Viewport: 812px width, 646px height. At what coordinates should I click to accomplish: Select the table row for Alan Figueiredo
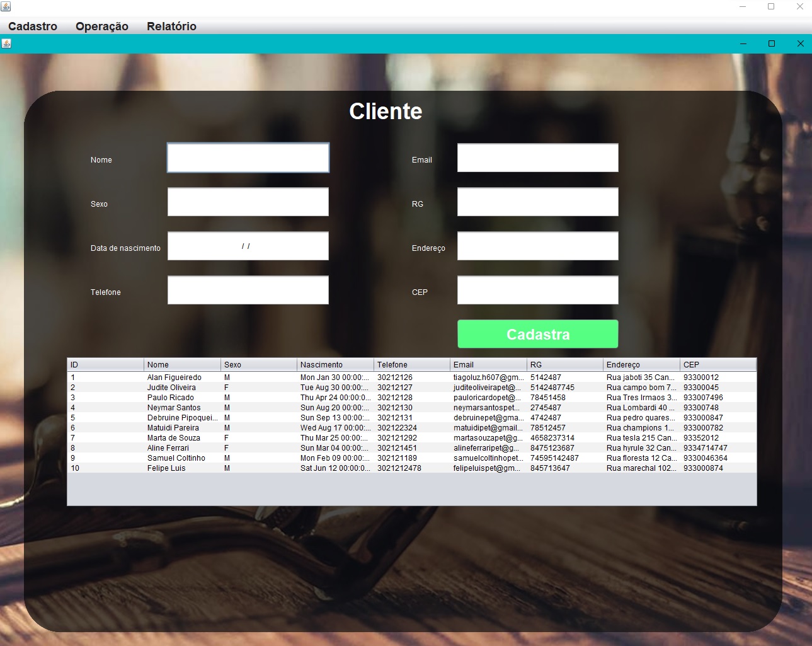(252, 377)
